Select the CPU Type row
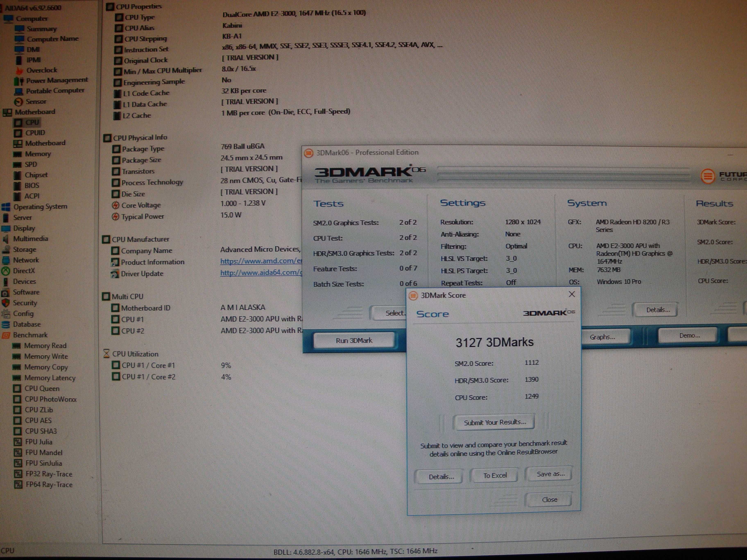747x560 pixels. (240, 16)
